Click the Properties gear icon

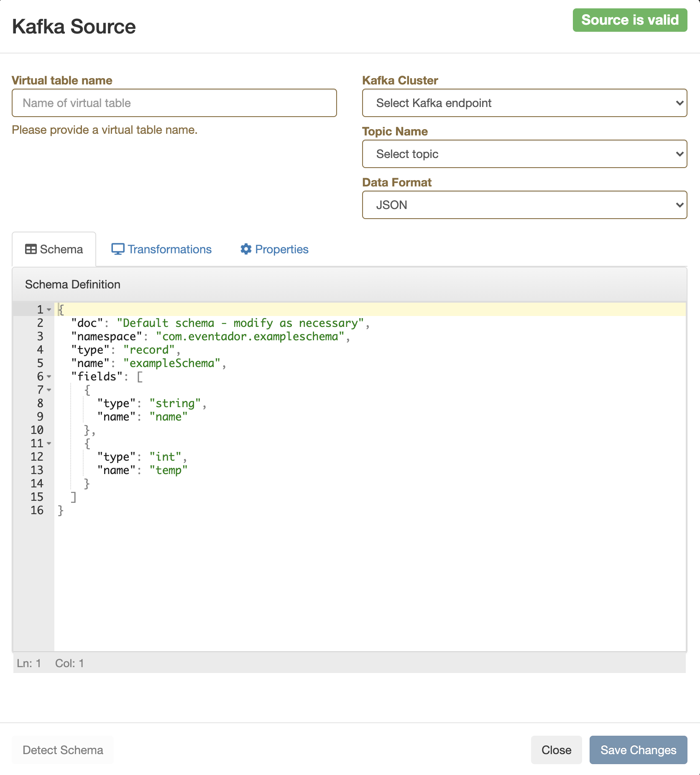(246, 249)
